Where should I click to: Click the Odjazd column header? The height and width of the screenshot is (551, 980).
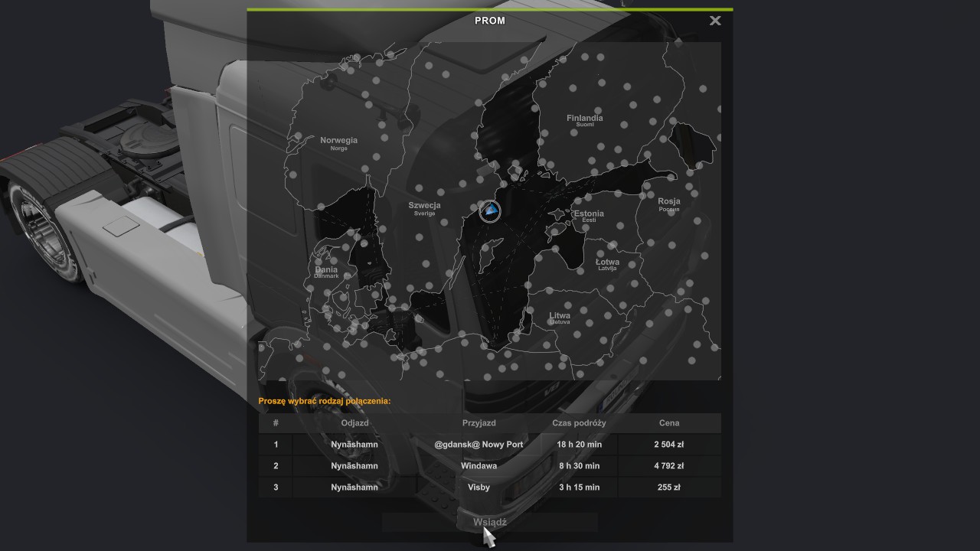click(x=354, y=423)
